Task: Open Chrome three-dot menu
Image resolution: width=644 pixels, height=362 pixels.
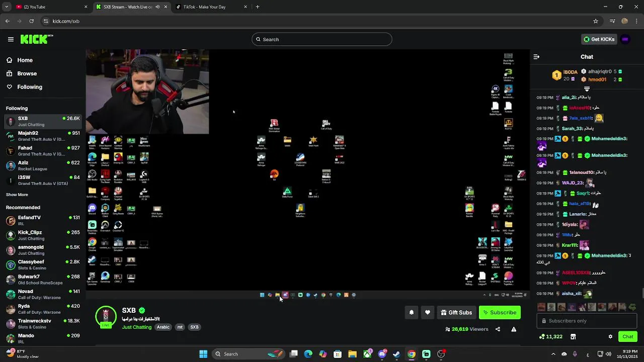Action: click(636, 21)
